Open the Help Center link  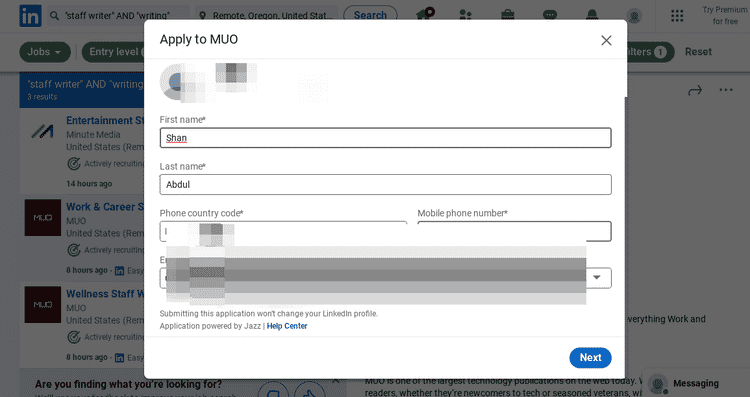click(x=287, y=326)
